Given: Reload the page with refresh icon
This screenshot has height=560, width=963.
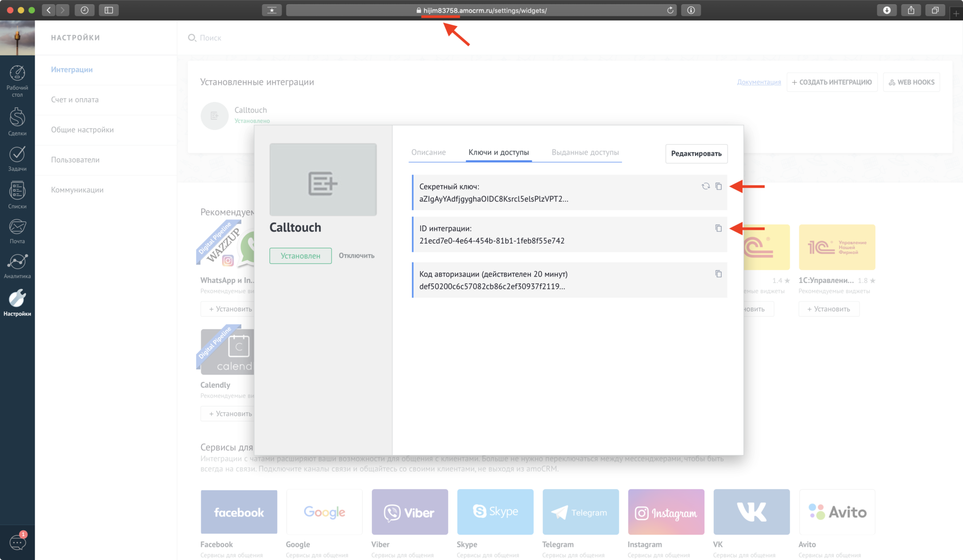Looking at the screenshot, I should [670, 10].
